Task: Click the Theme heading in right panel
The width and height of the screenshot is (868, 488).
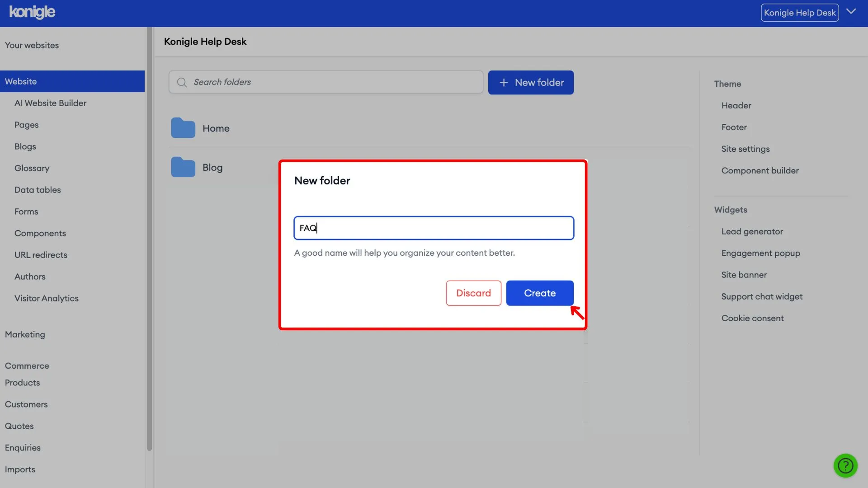Action: tap(727, 84)
